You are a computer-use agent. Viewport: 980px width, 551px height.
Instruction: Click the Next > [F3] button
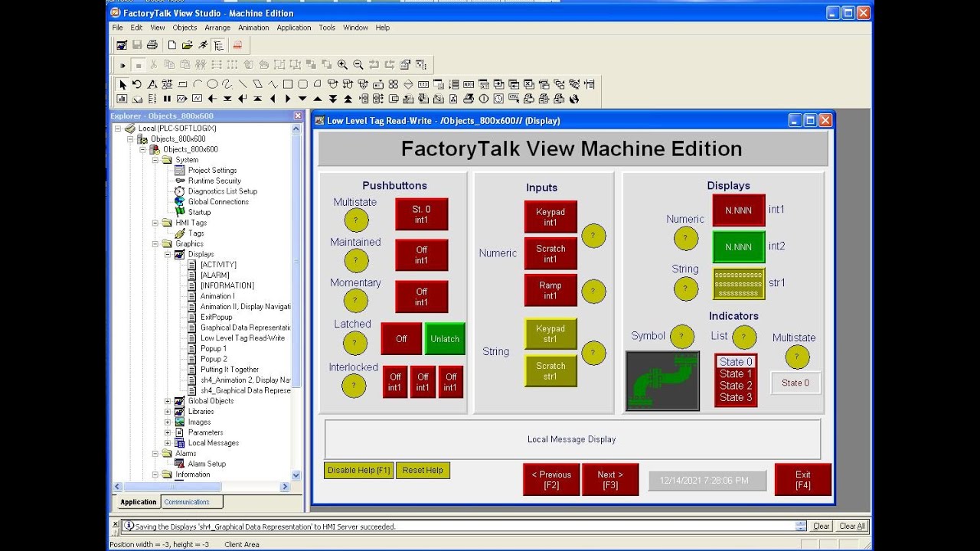610,480
